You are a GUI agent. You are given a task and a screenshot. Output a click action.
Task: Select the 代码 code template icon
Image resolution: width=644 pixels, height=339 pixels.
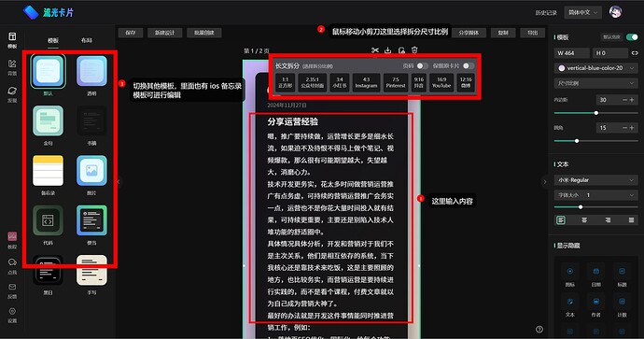[48, 220]
